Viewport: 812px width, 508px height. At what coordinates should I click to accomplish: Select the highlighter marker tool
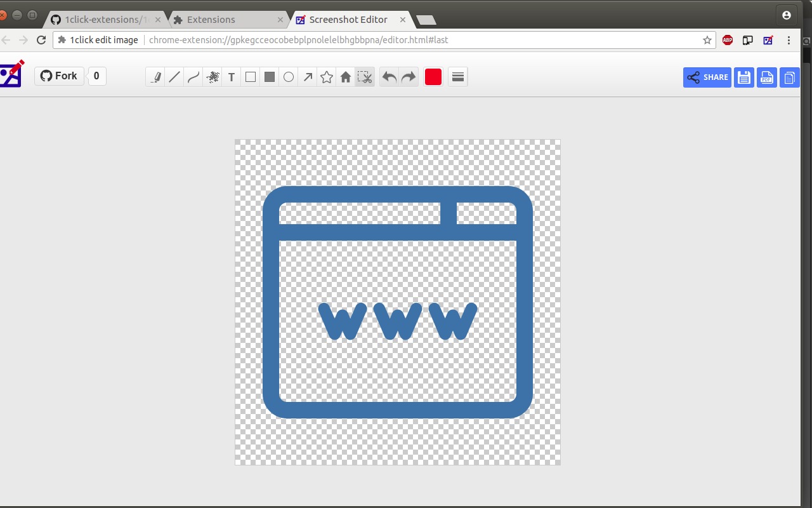tap(155, 77)
